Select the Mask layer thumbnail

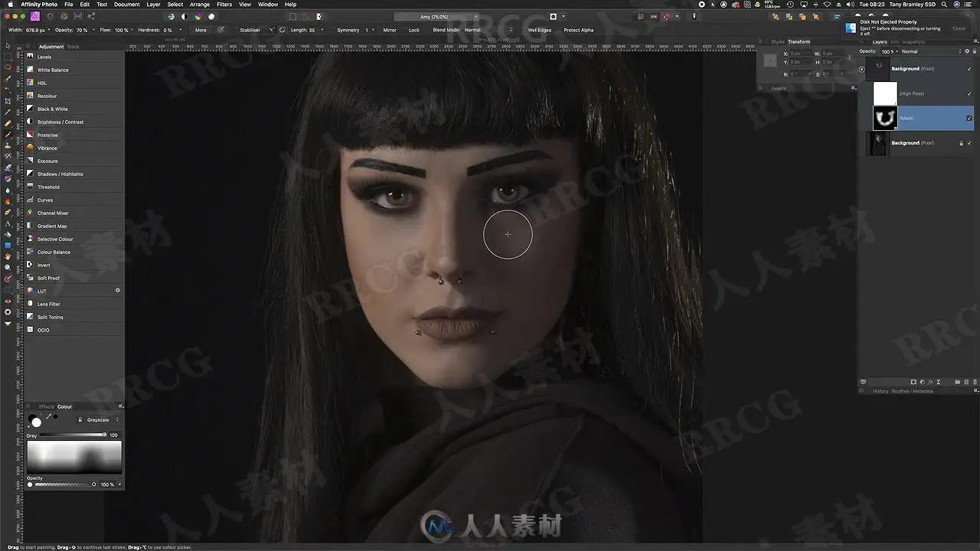885,118
